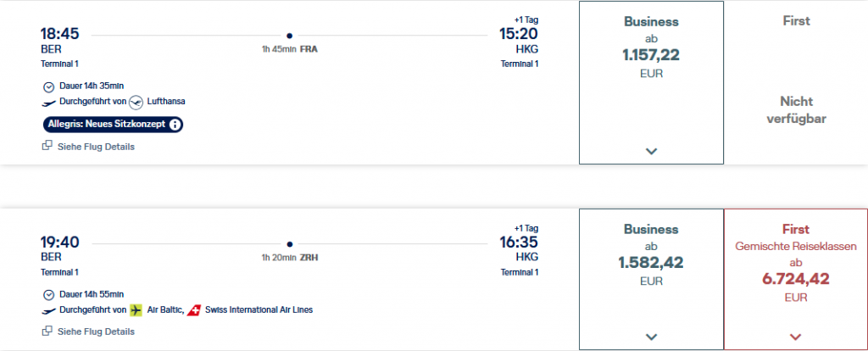Click the info icon on the Allegris badge
Image resolution: width=868 pixels, height=351 pixels.
[x=175, y=125]
